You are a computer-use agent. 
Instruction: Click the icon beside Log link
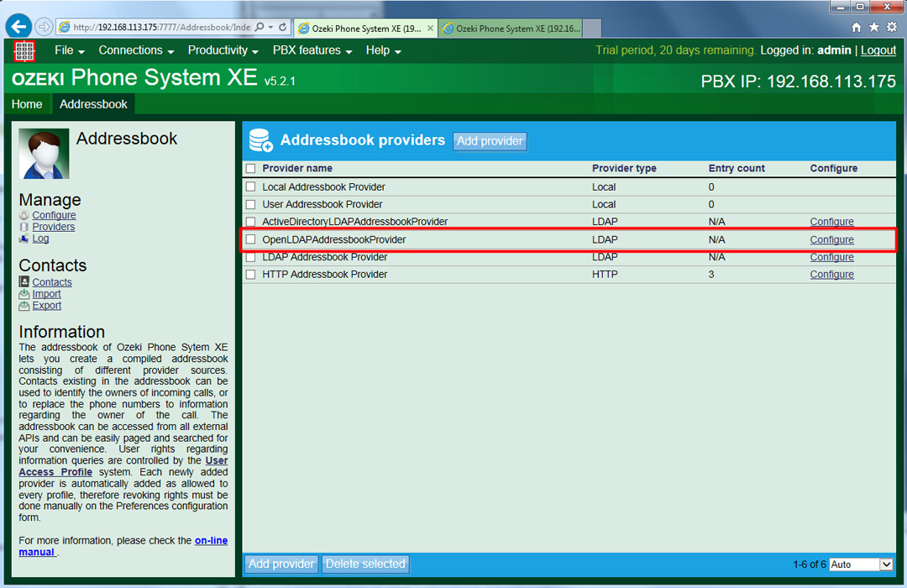click(24, 239)
